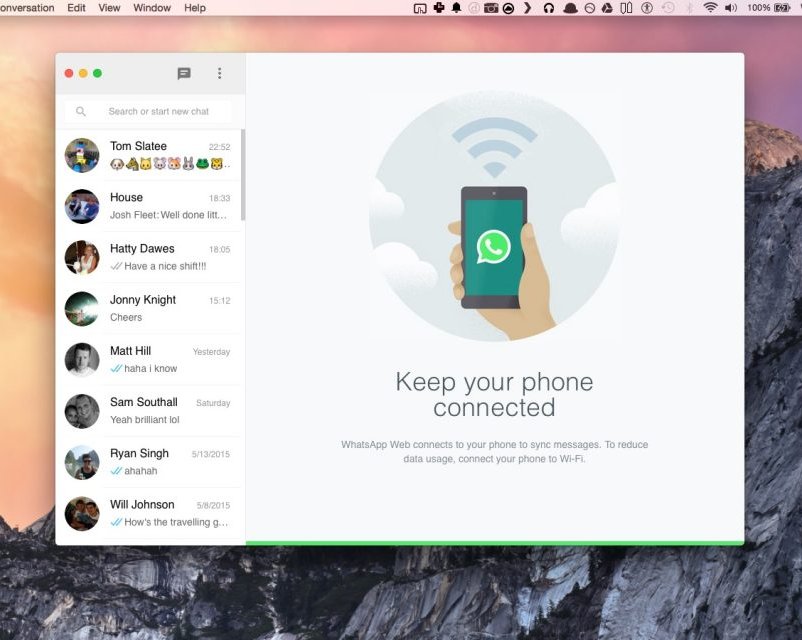The height and width of the screenshot is (640, 802).
Task: Click the accessibility figure icon in menu bar
Action: coord(647,8)
